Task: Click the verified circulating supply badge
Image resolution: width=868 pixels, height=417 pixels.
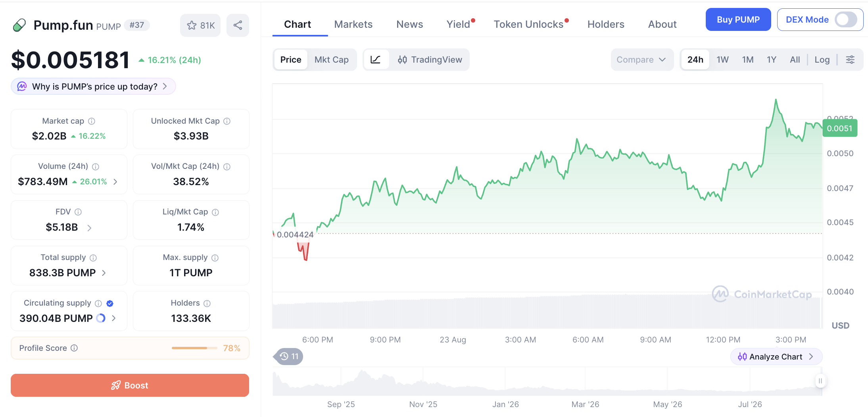Action: coord(110,303)
